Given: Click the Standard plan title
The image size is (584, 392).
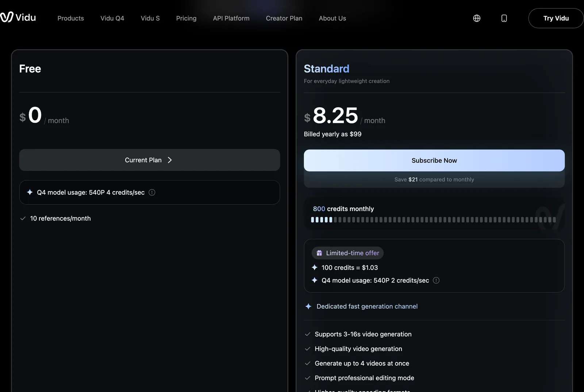Looking at the screenshot, I should point(326,69).
